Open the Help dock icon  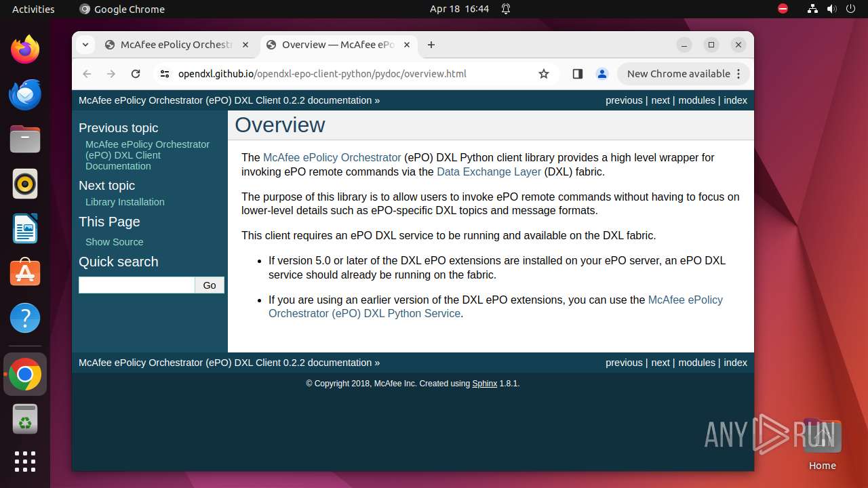[x=25, y=318]
